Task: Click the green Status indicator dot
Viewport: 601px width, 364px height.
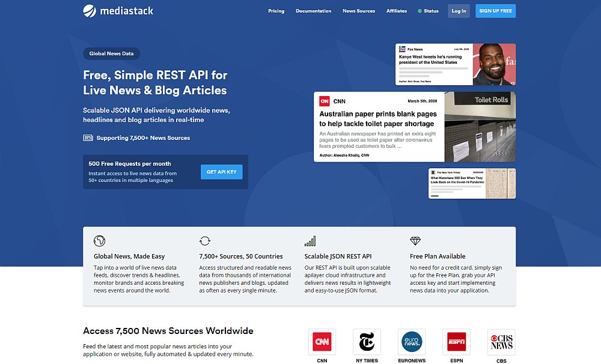Action: coord(420,10)
